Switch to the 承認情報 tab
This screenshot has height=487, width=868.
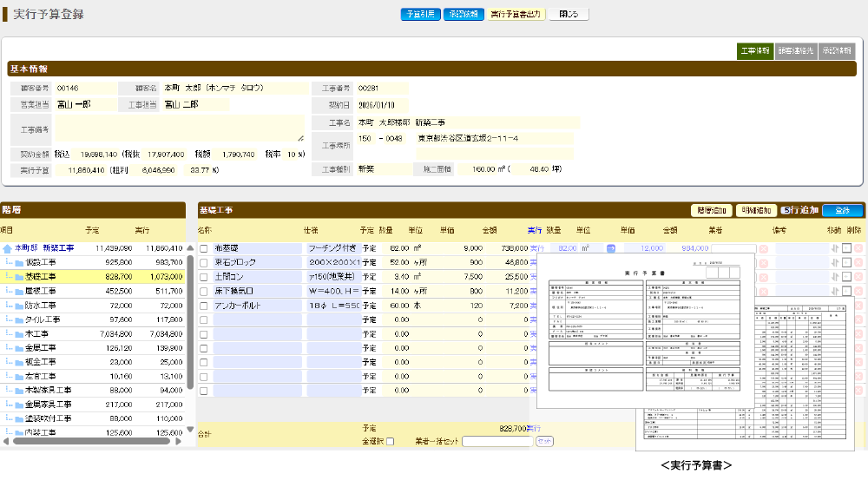837,51
